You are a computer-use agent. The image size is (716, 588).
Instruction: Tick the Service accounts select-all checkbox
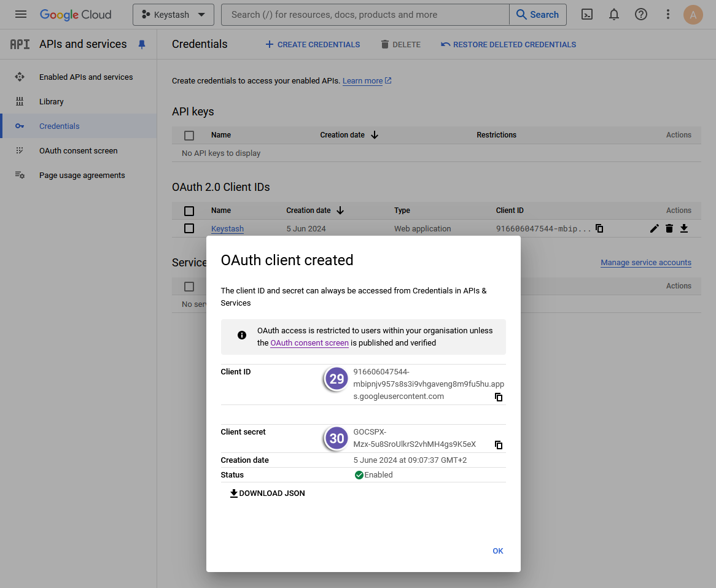[189, 287]
